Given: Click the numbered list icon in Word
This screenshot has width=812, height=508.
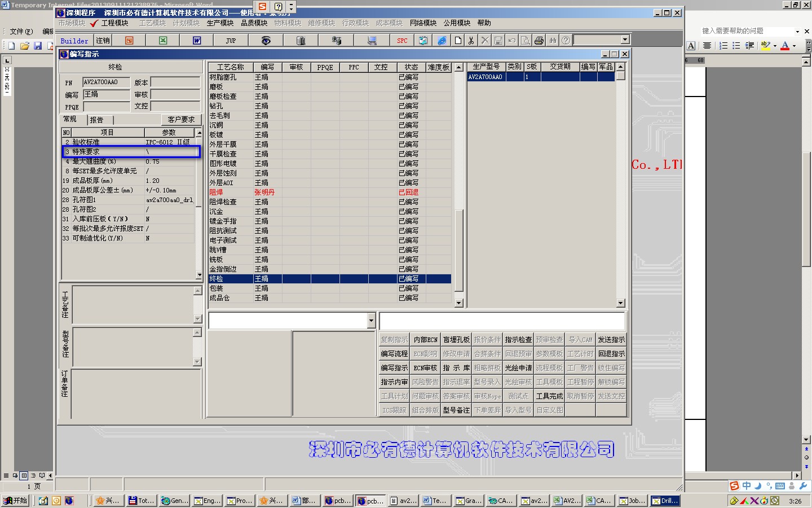Looking at the screenshot, I should [723, 46].
